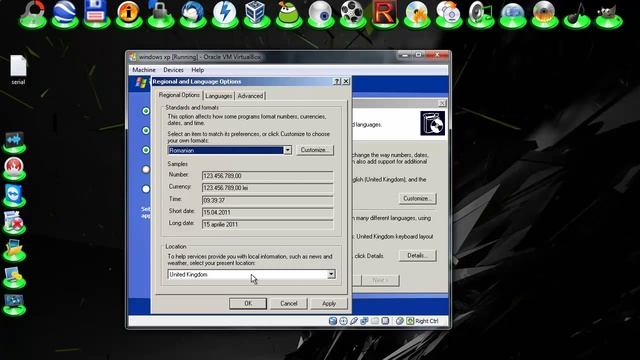Image resolution: width=640 pixels, height=360 pixels.
Task: Click Customize next to Romanian
Action: pos(315,150)
